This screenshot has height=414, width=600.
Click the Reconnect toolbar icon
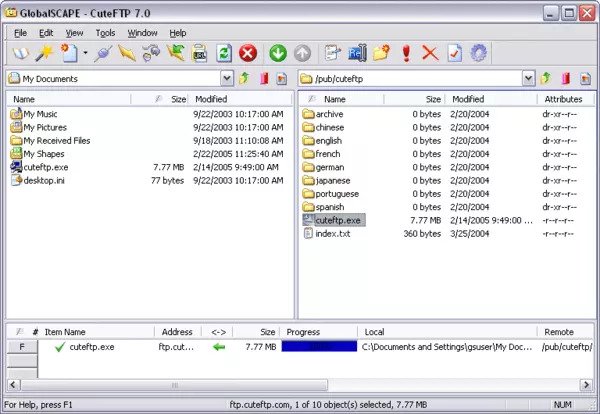(151, 53)
